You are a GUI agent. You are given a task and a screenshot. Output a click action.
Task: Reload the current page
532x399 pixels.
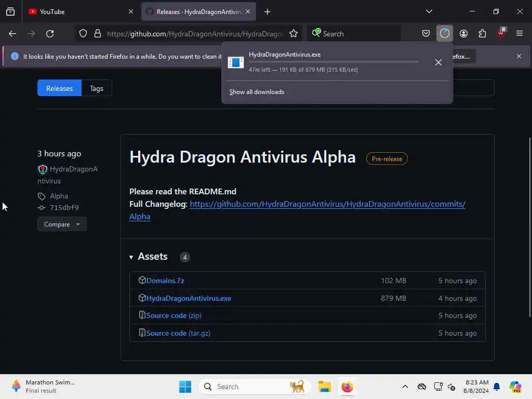tap(50, 34)
